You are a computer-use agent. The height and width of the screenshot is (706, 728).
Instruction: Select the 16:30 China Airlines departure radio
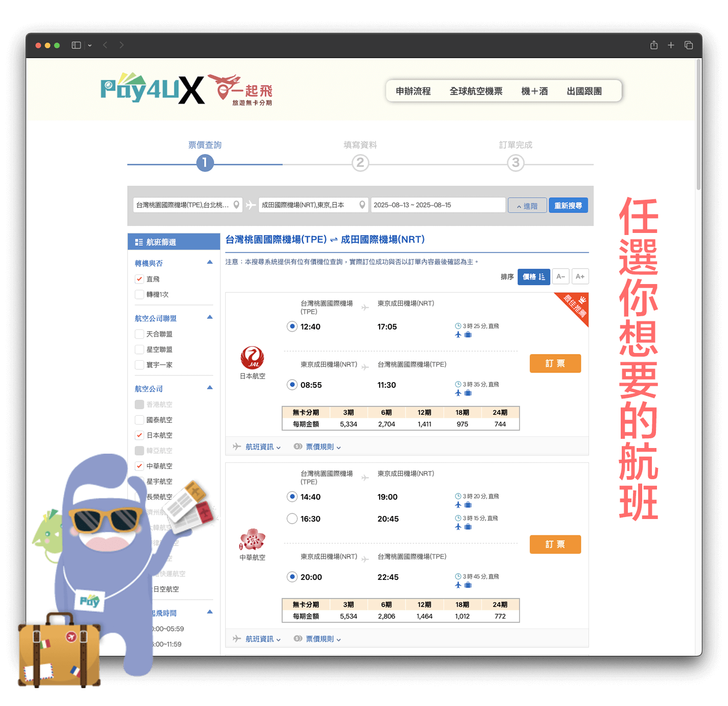coord(292,519)
